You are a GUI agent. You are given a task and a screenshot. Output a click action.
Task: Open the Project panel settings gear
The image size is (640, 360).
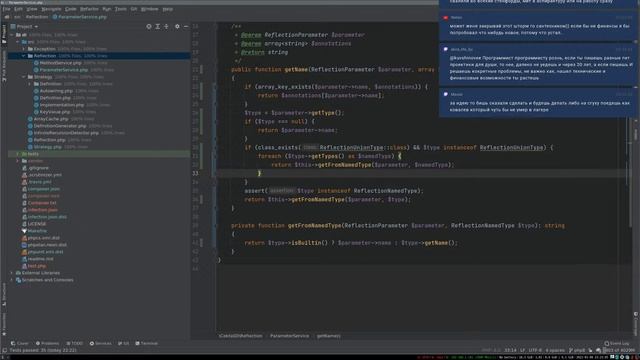pyautogui.click(x=177, y=27)
